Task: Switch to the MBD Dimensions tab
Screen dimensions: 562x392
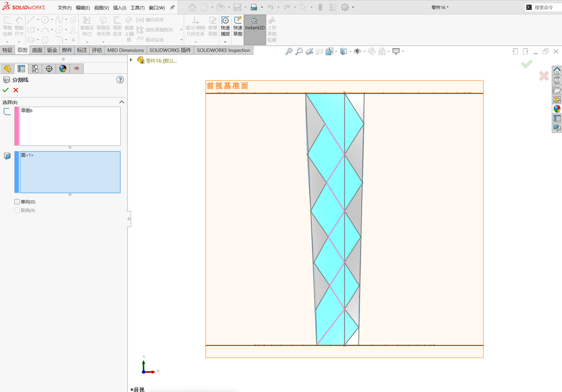Action: point(126,50)
